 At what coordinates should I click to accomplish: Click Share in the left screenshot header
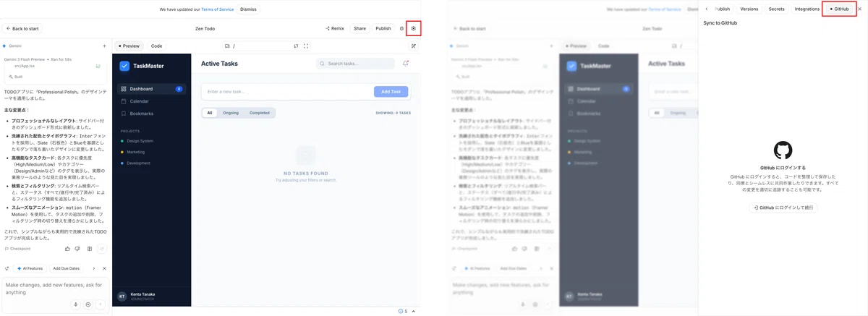coord(359,29)
